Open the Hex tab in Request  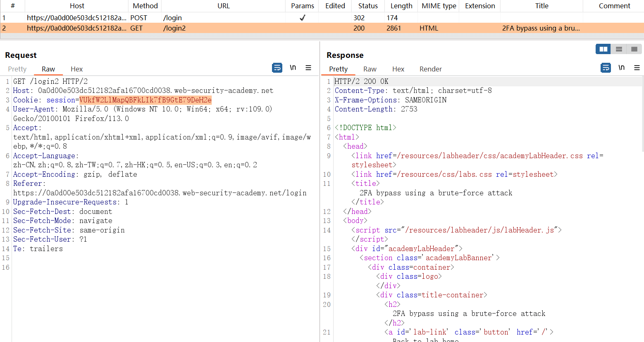(x=76, y=69)
